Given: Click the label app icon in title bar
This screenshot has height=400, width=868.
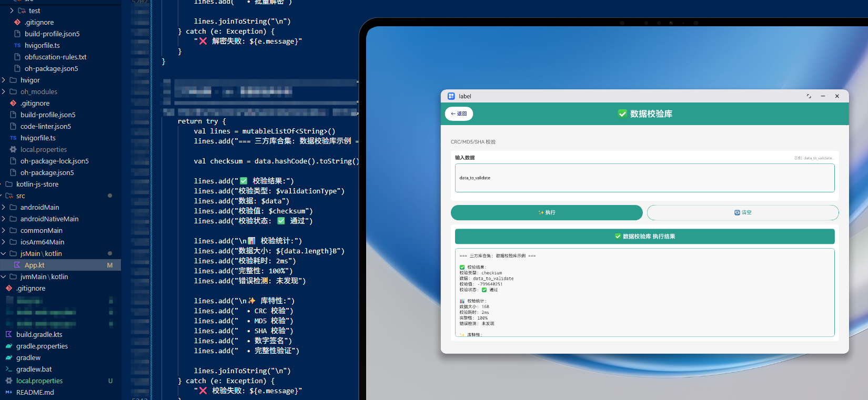Looking at the screenshot, I should tap(451, 96).
